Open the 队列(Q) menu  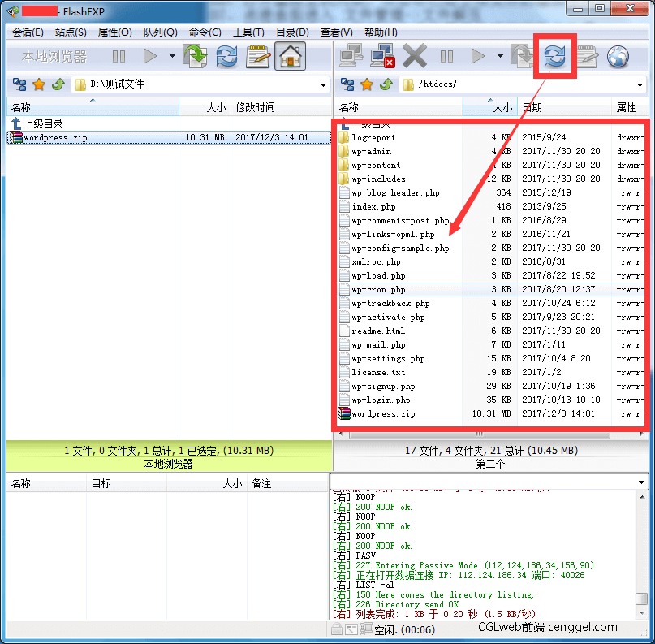(161, 32)
